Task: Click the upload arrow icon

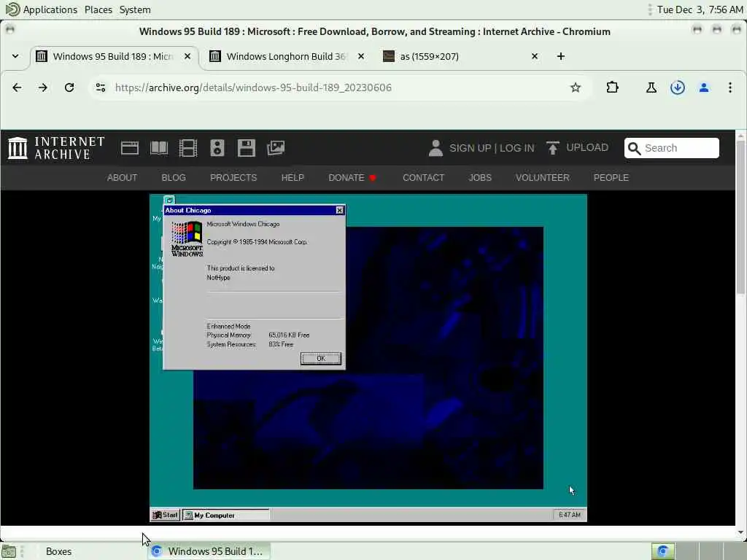Action: point(553,148)
